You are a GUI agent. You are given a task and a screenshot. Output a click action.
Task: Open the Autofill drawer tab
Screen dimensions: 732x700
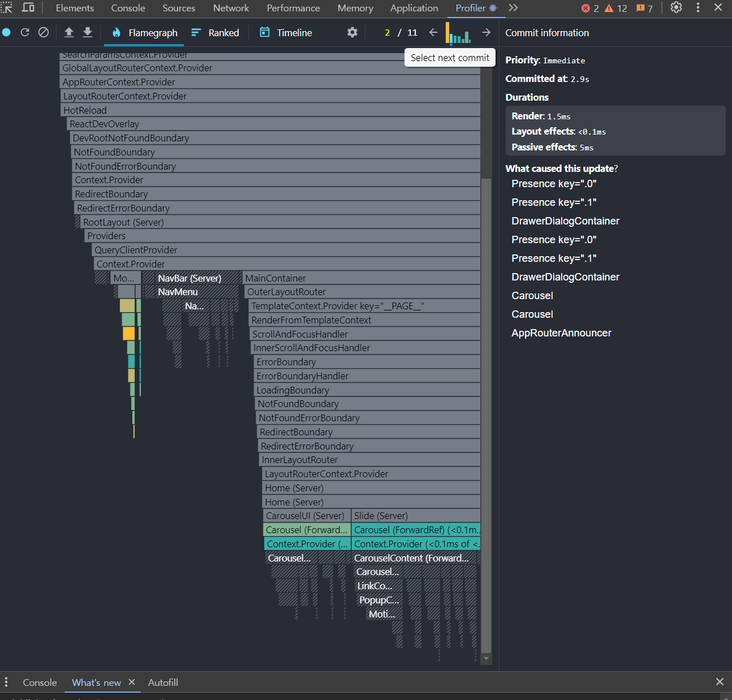(x=163, y=682)
